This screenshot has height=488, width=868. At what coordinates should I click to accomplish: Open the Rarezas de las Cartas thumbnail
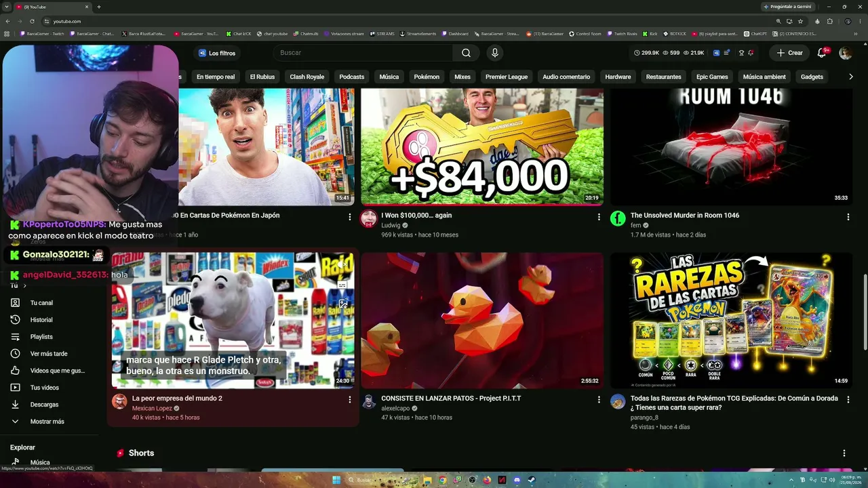pos(731,321)
